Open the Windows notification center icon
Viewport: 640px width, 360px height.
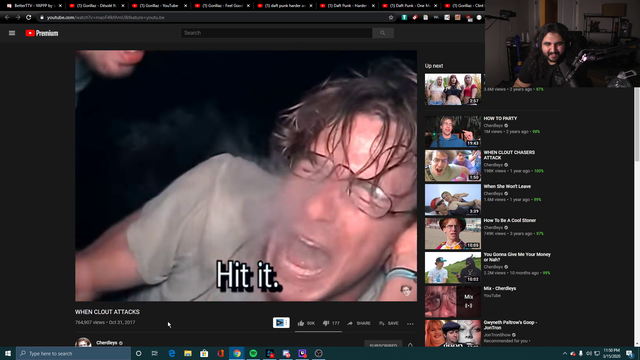630,353
